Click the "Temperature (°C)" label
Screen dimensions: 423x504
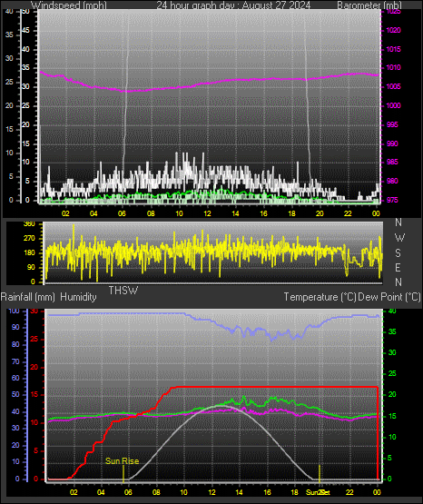[x=320, y=297]
